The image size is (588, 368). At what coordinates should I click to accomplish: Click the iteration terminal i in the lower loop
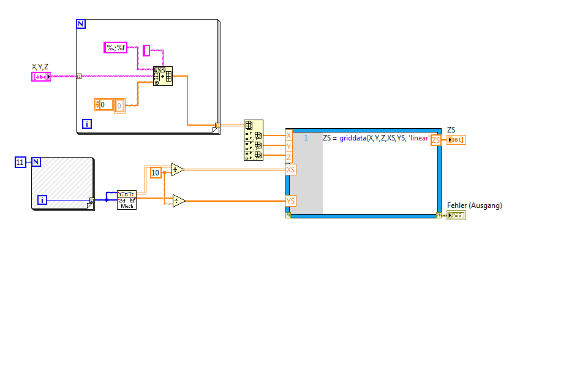(42, 200)
